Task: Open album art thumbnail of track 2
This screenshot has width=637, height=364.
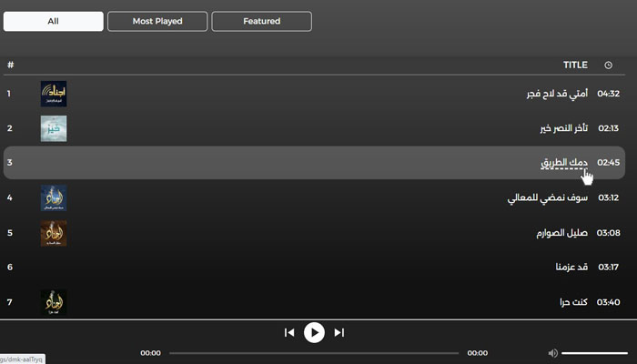Action: [x=54, y=128]
